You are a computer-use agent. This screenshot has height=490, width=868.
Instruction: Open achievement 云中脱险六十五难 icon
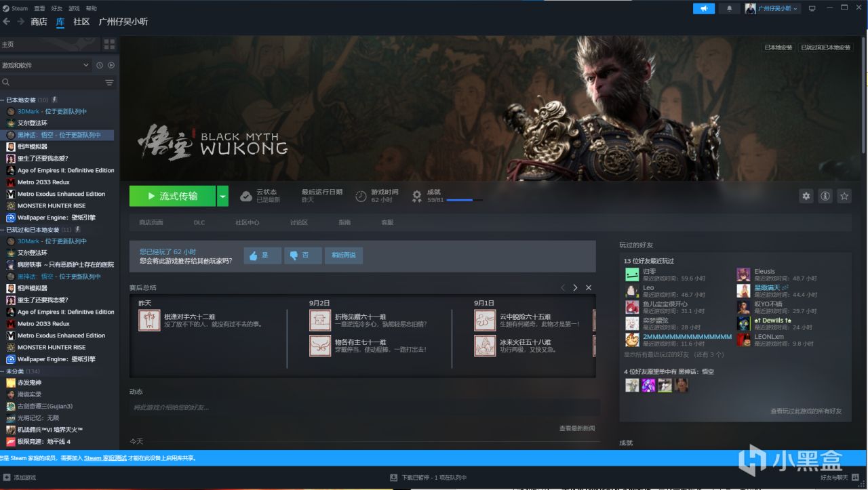click(485, 320)
